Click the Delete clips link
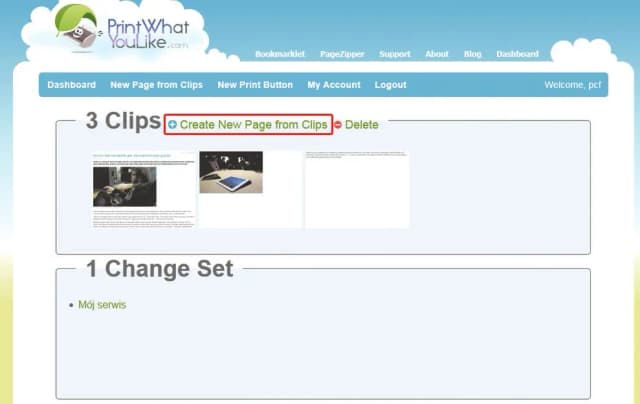The image size is (640, 404). click(362, 124)
